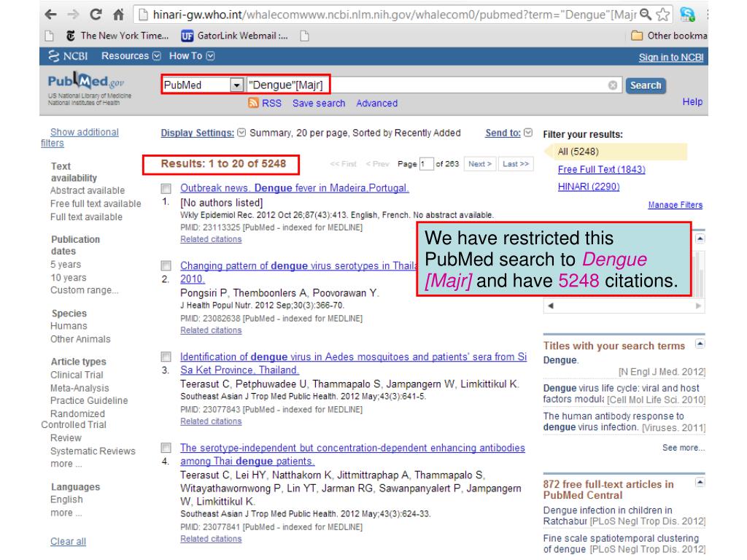Click Show additional filters

[x=80, y=138]
